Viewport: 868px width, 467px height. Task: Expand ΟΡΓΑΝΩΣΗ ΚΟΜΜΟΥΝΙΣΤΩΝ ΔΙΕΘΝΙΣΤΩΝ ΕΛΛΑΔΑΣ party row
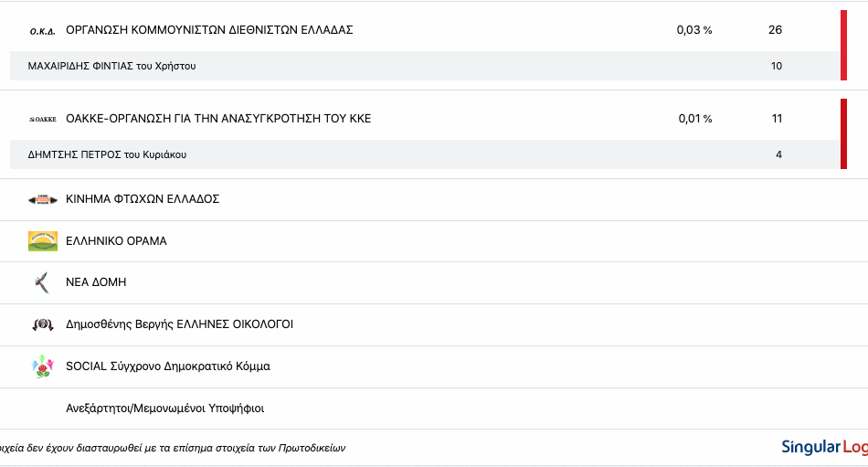tap(419, 30)
